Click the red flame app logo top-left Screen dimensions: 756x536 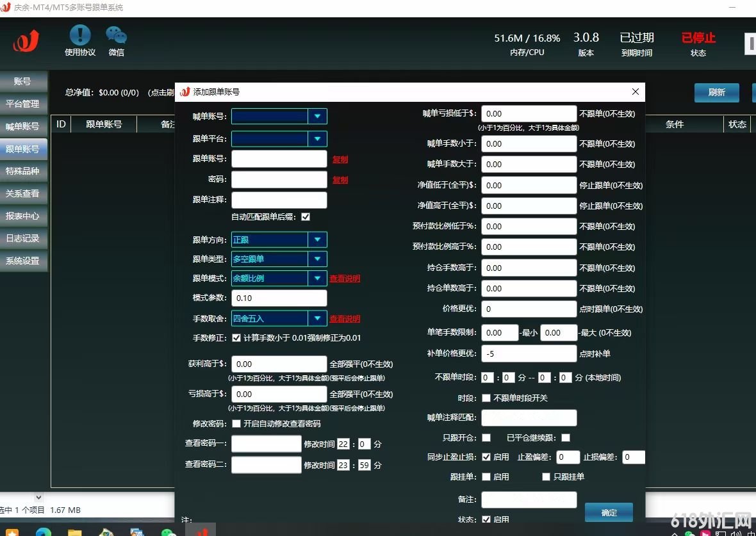click(x=26, y=40)
